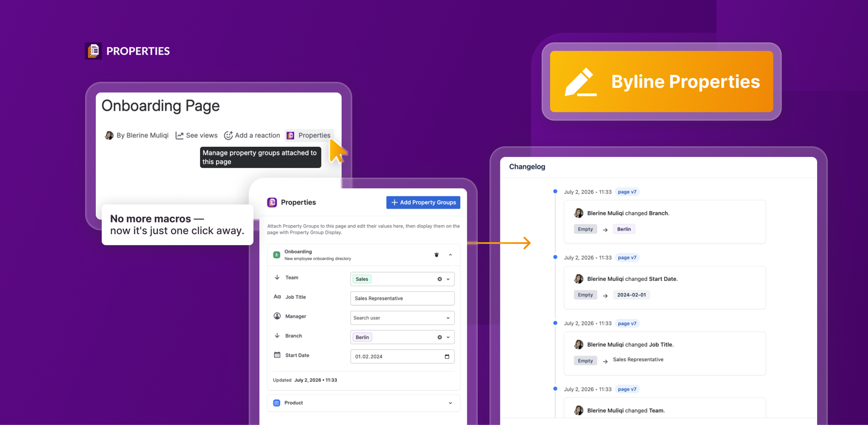This screenshot has height=425, width=868.
Task: Open the Branch dropdown chevron
Action: [x=448, y=337]
